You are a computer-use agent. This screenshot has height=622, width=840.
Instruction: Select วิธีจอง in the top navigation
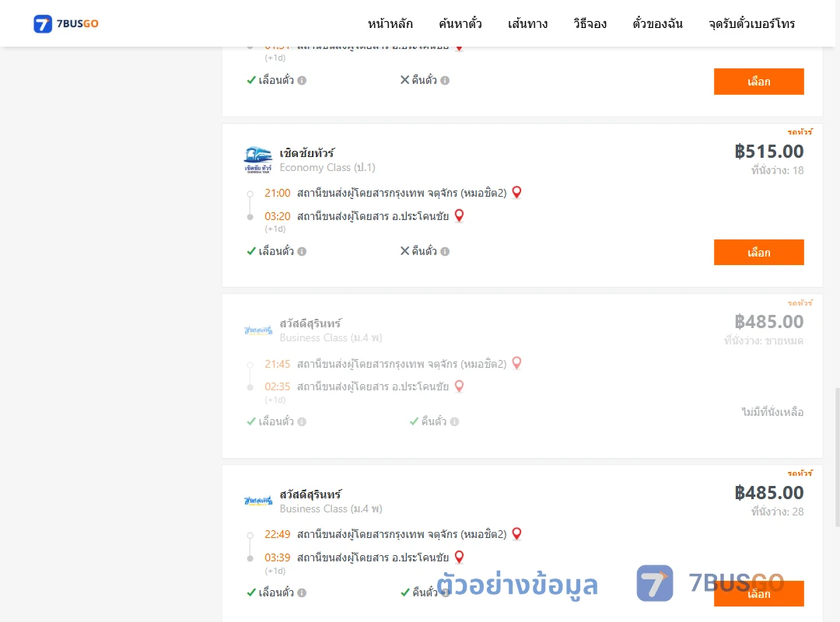(590, 23)
